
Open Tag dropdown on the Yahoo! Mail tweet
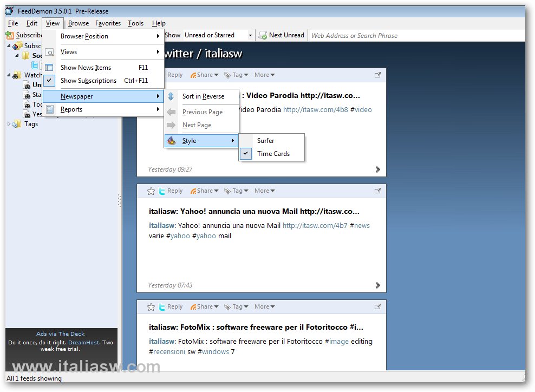pyautogui.click(x=236, y=191)
